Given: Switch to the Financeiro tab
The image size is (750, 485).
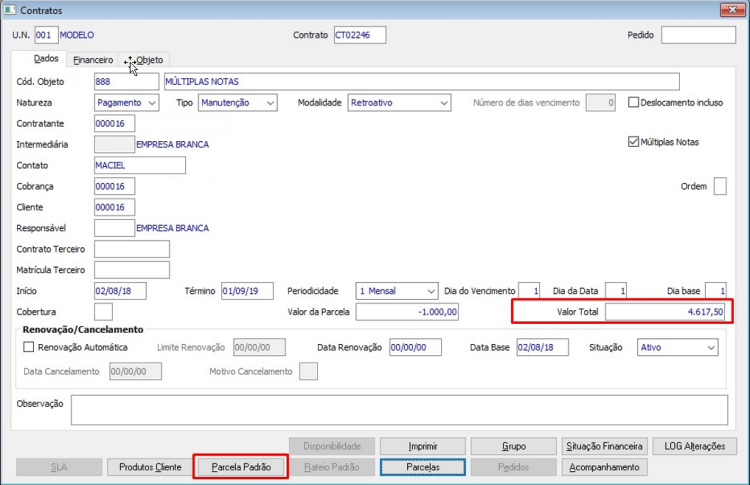Looking at the screenshot, I should coord(93,60).
